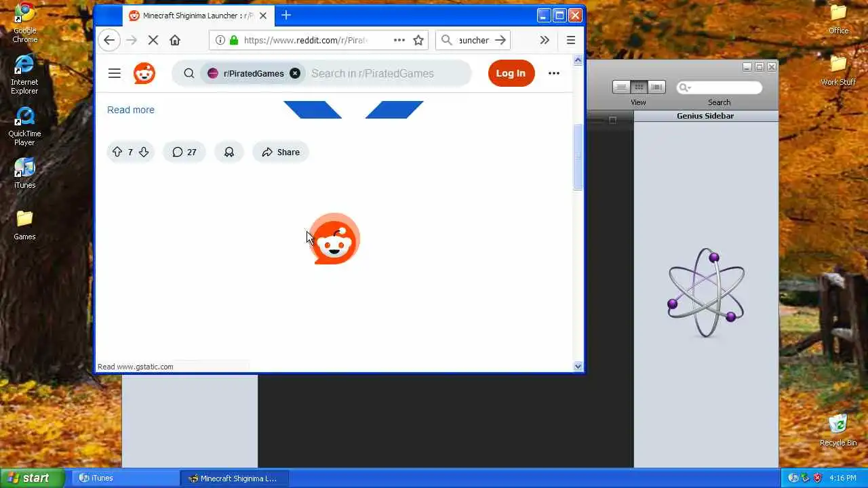Click the magnifier in the browser search box

tap(447, 40)
